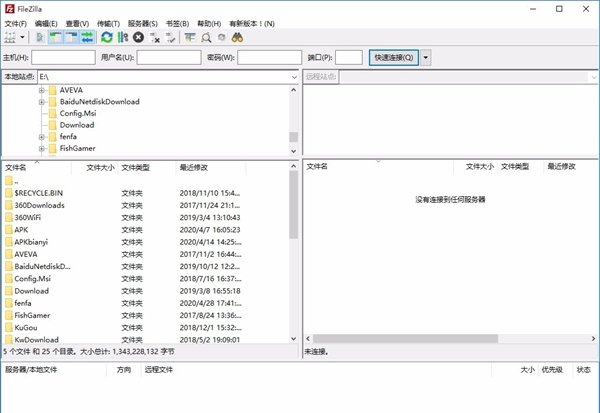Open the 编辑(E) menu

tap(46, 24)
